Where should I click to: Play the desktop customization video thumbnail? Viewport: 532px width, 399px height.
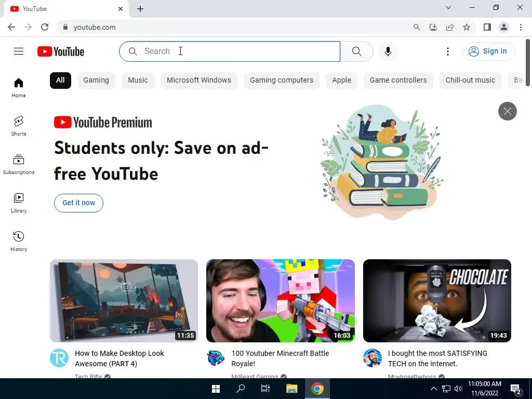[124, 301]
